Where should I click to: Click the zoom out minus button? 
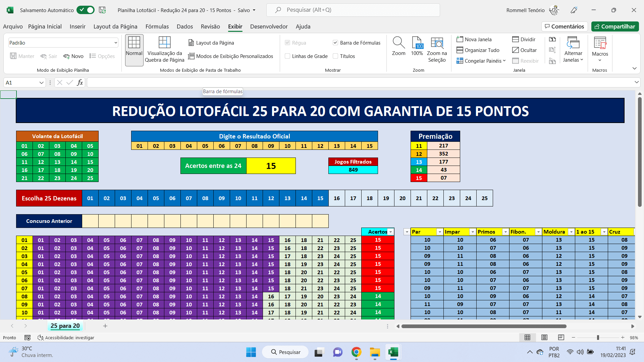pyautogui.click(x=573, y=338)
